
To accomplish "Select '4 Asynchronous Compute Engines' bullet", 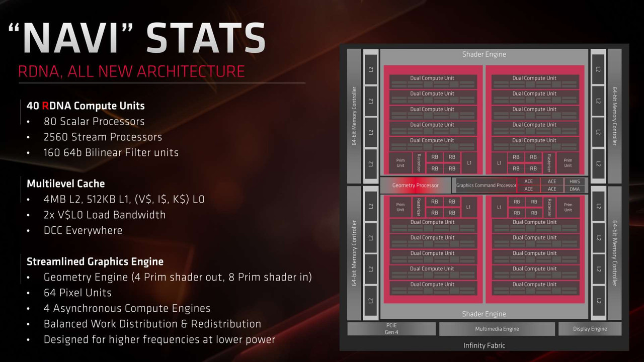I will (x=127, y=308).
